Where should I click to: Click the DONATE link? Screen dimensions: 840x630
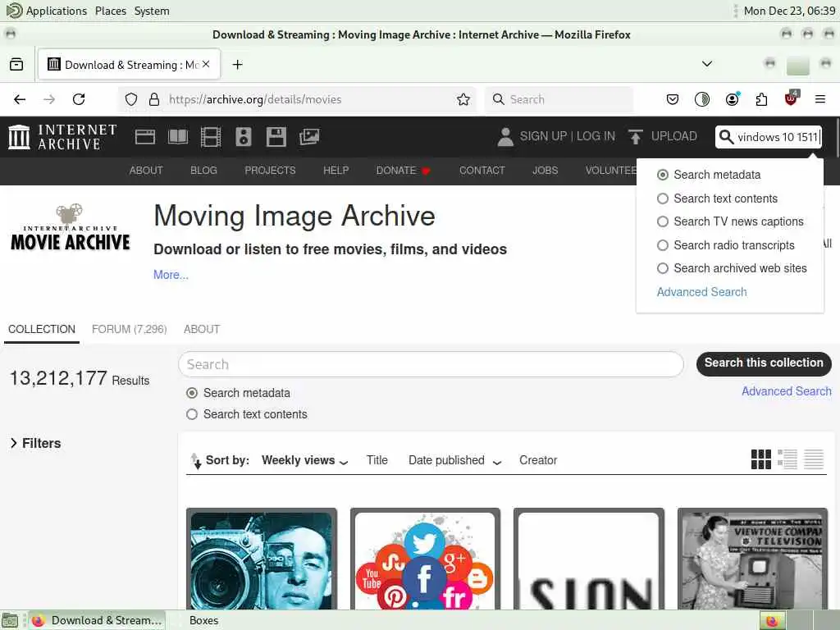click(x=403, y=171)
